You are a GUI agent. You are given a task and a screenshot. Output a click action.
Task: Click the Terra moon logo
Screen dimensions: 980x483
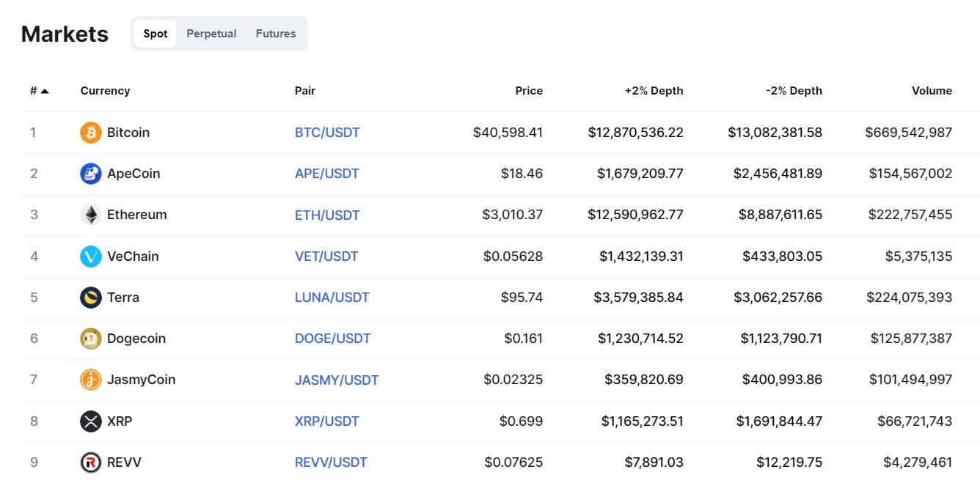click(x=90, y=298)
